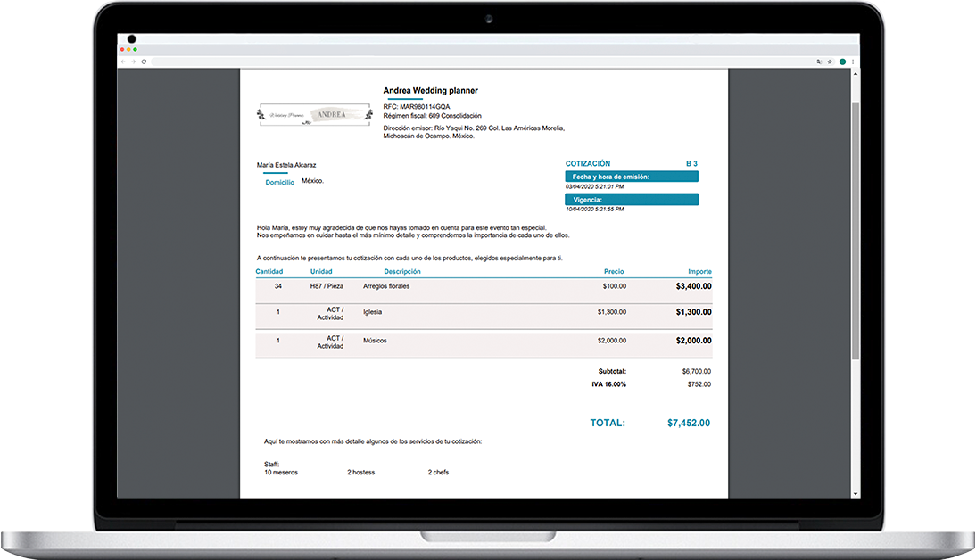Click the Andrea Wedding Planner logo
This screenshot has width=976, height=560.
pos(313,115)
